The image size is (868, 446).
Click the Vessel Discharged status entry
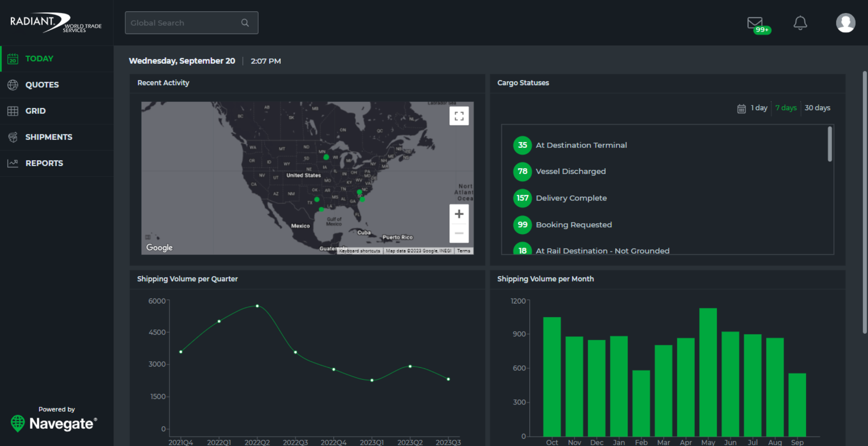[x=570, y=171]
